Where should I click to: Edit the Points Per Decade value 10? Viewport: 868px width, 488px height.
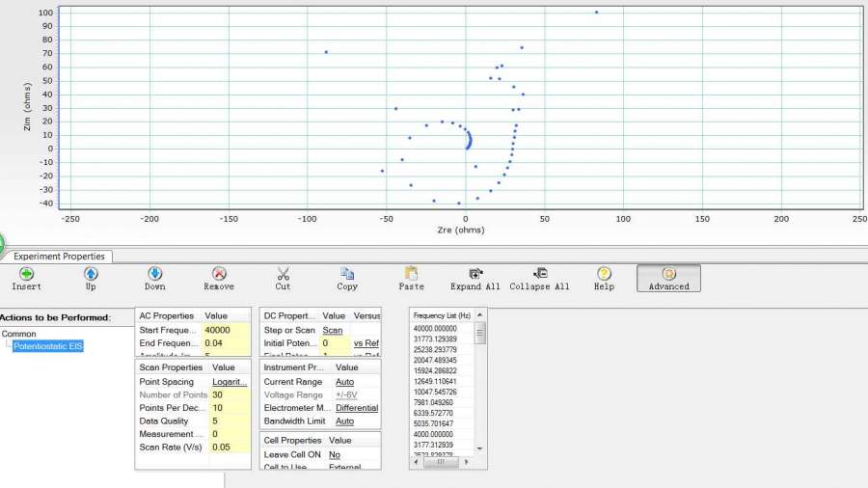(x=230, y=408)
